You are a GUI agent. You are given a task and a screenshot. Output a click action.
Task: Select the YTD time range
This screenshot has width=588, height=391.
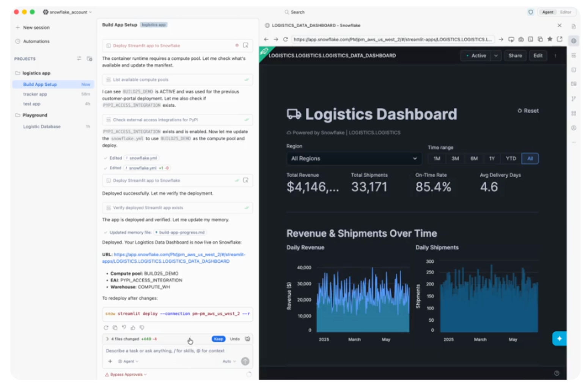511,159
